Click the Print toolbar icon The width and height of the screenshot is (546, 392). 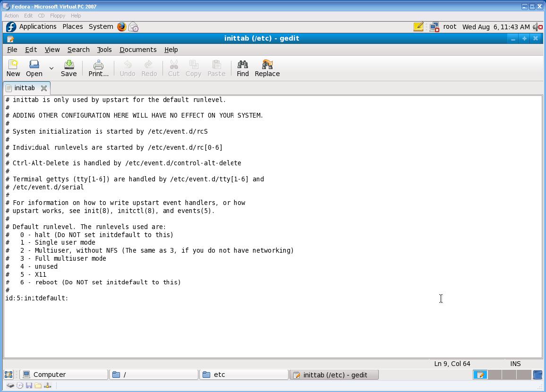pyautogui.click(x=99, y=68)
